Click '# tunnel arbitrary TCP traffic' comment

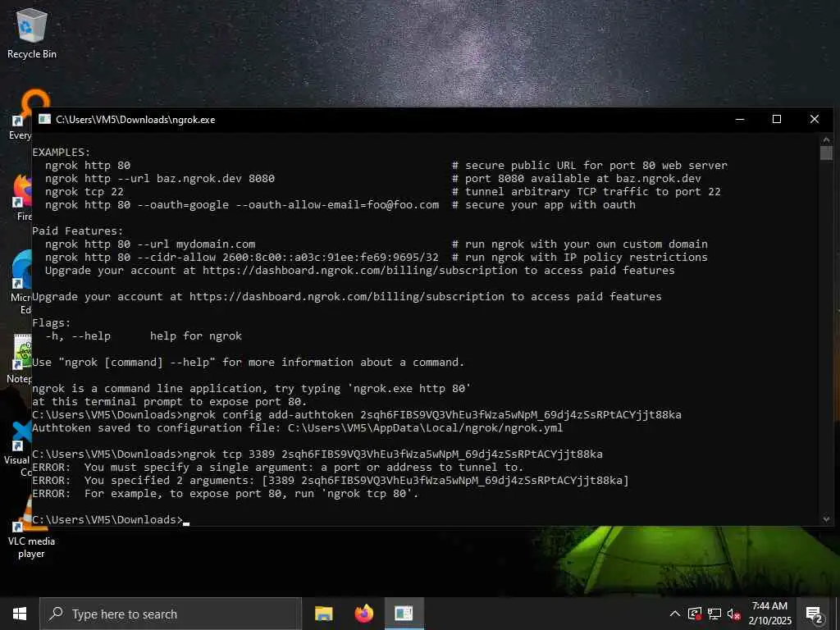click(586, 192)
